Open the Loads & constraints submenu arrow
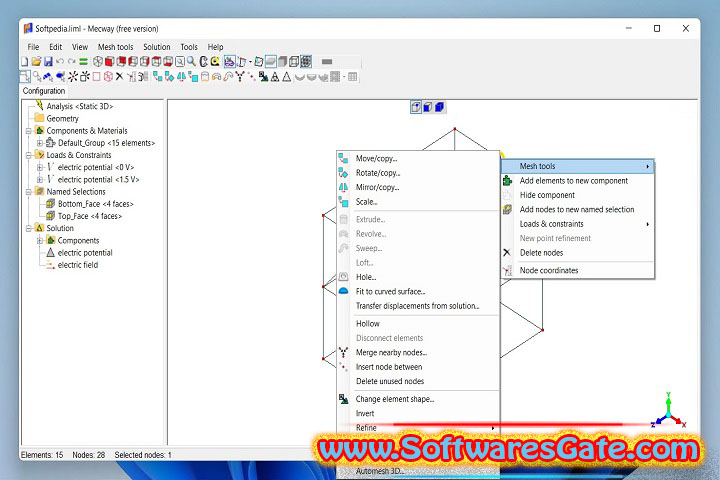Image resolution: width=720 pixels, height=480 pixels. (x=647, y=224)
